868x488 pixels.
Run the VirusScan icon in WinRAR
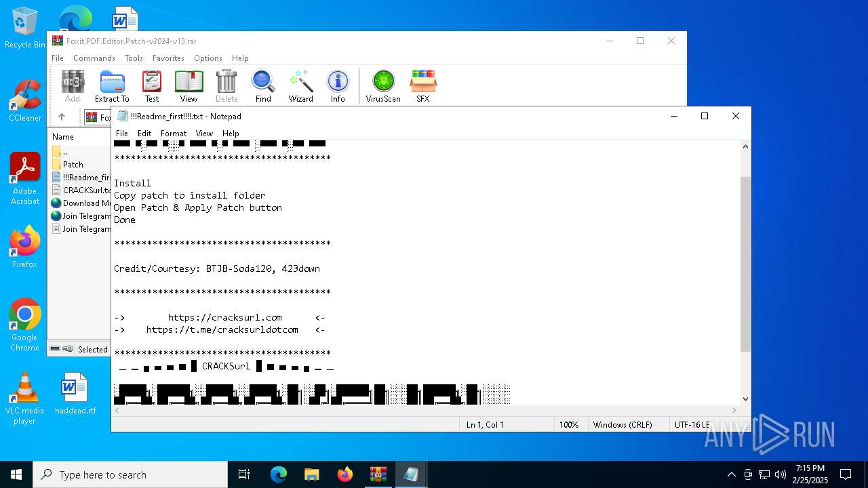click(383, 86)
